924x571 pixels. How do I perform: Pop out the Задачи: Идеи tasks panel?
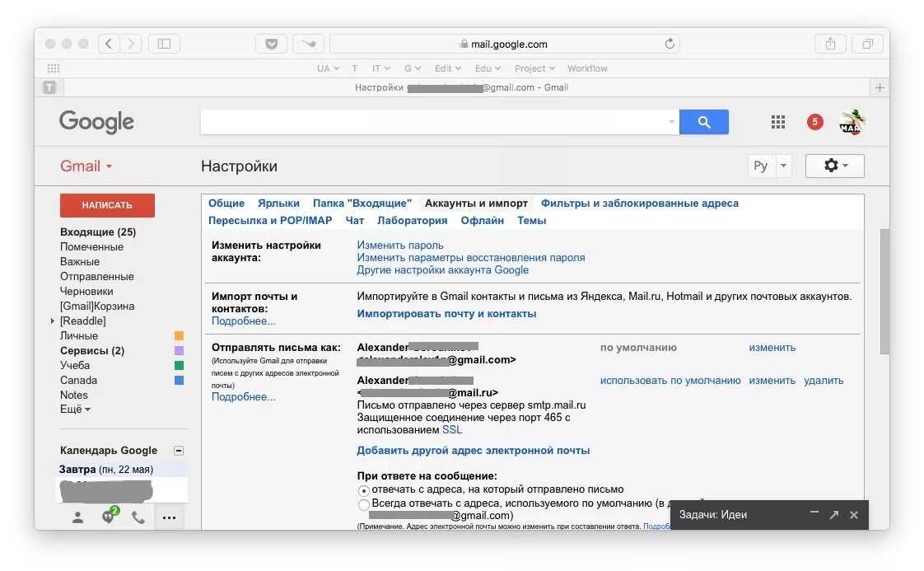pyautogui.click(x=834, y=515)
